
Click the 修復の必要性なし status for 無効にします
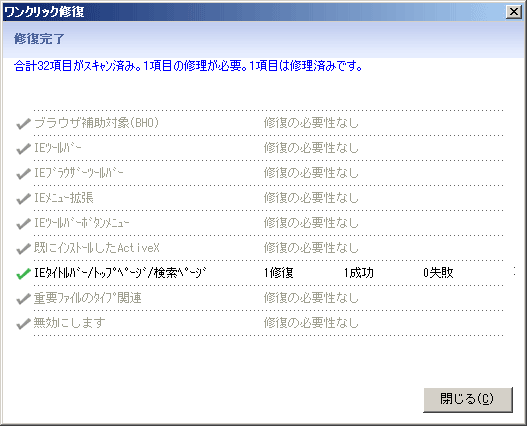(x=311, y=323)
